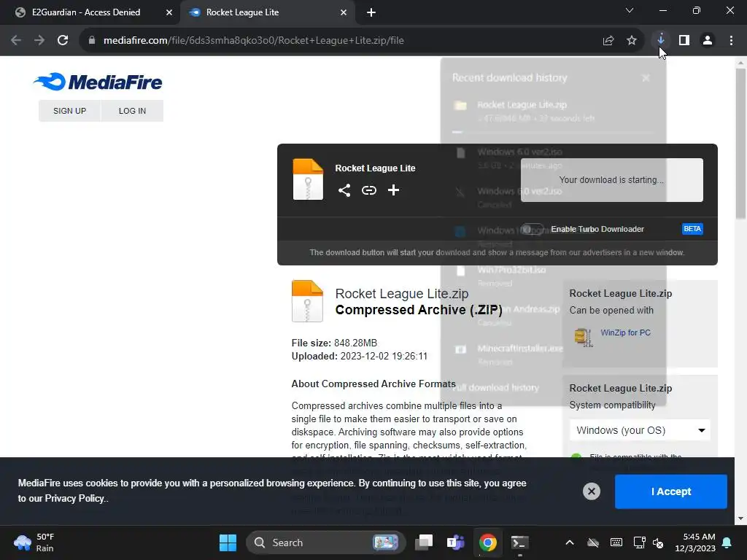Open Full download history link
This screenshot has height=560, width=747.
point(495,388)
